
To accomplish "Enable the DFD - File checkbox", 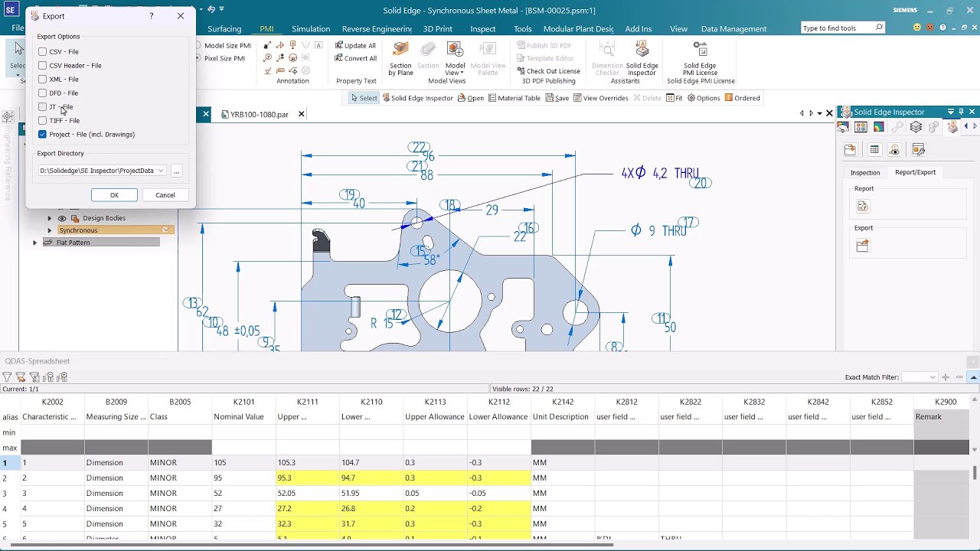I will coord(42,93).
